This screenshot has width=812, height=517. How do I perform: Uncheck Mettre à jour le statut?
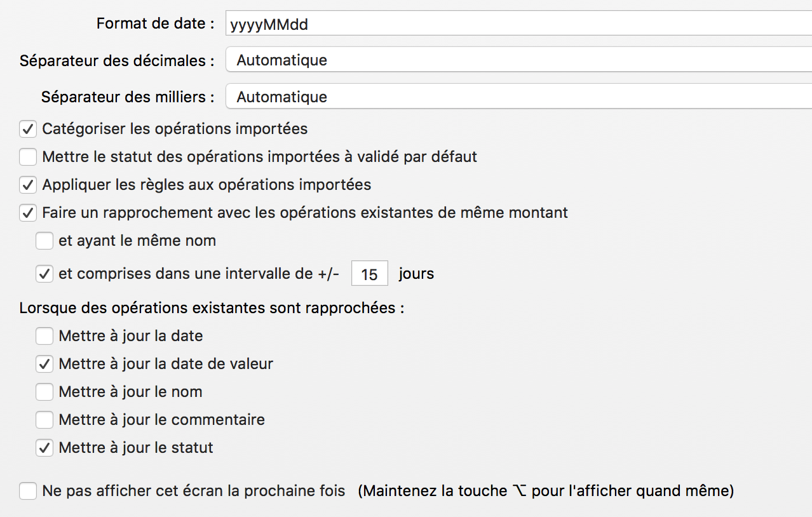[x=44, y=448]
